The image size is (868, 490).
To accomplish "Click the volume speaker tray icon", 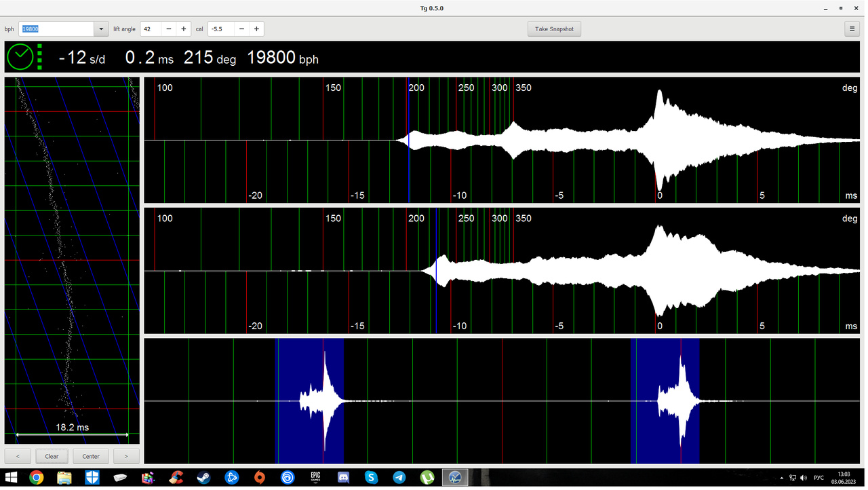I will click(x=804, y=478).
